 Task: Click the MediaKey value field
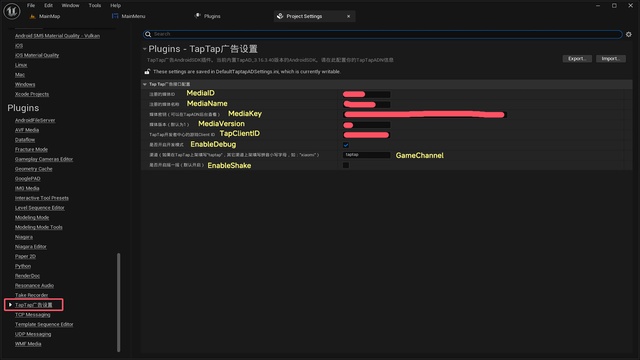coord(424,115)
